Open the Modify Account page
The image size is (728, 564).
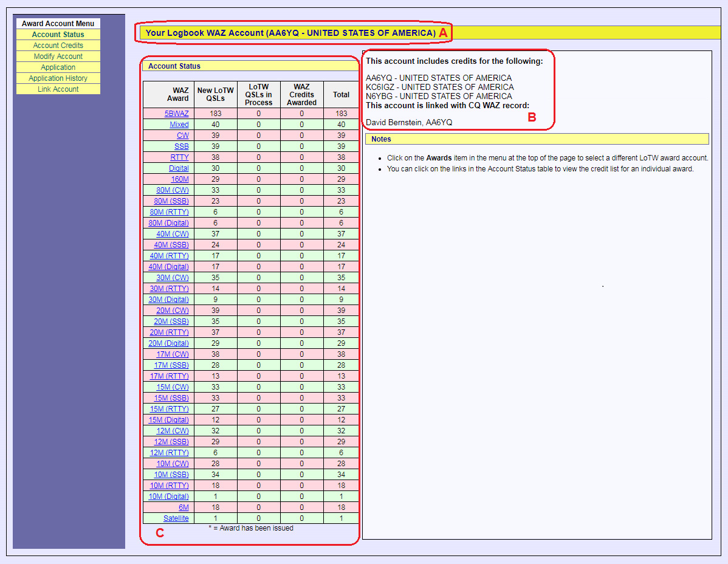click(58, 57)
